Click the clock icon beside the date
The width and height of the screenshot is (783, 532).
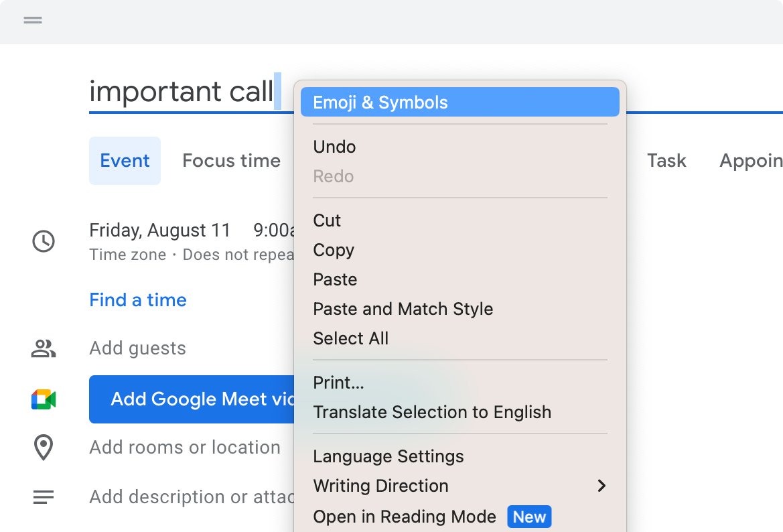(x=44, y=241)
